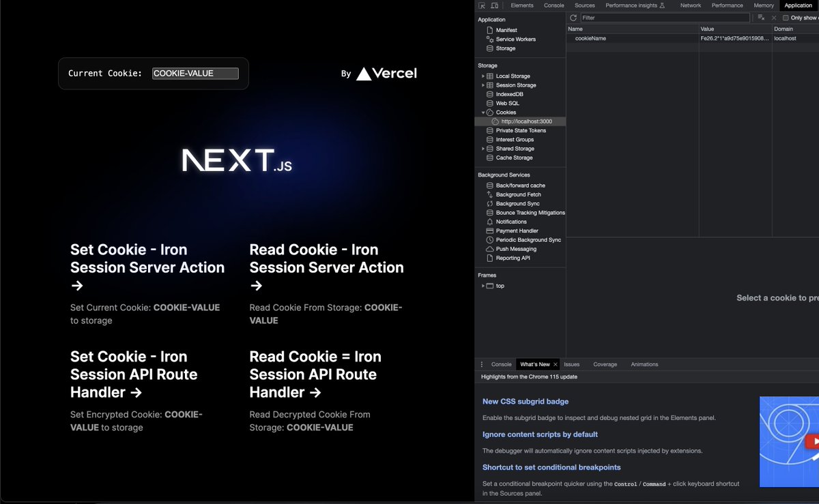Select the cookieName row
Image resolution: width=819 pixels, height=504 pixels.
coord(692,39)
